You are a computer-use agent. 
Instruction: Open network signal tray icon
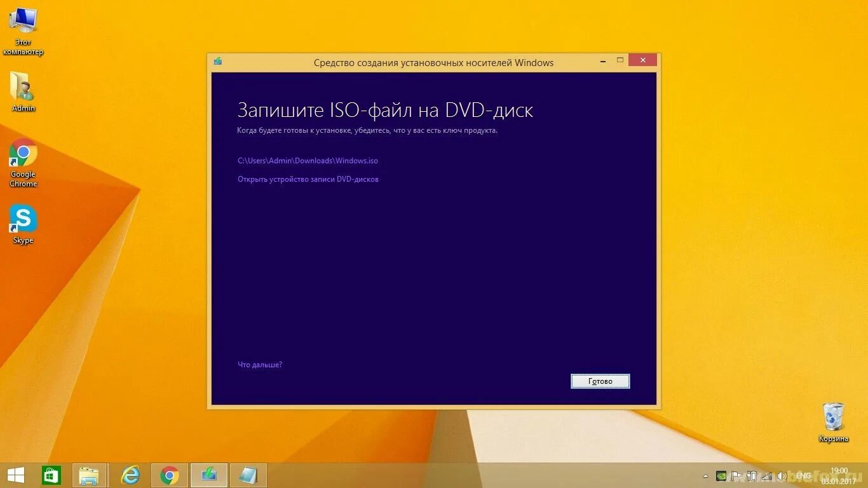coord(767,476)
